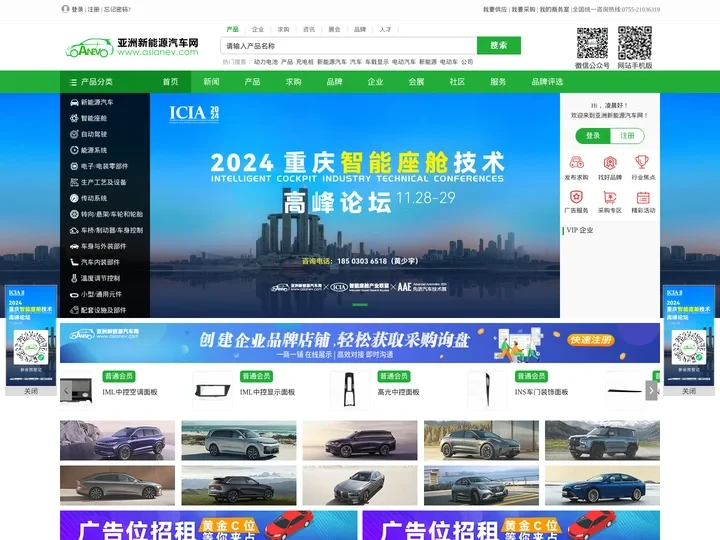Click hot search keyword 动力电池
Screen dimensions: 720x540
(x=266, y=62)
